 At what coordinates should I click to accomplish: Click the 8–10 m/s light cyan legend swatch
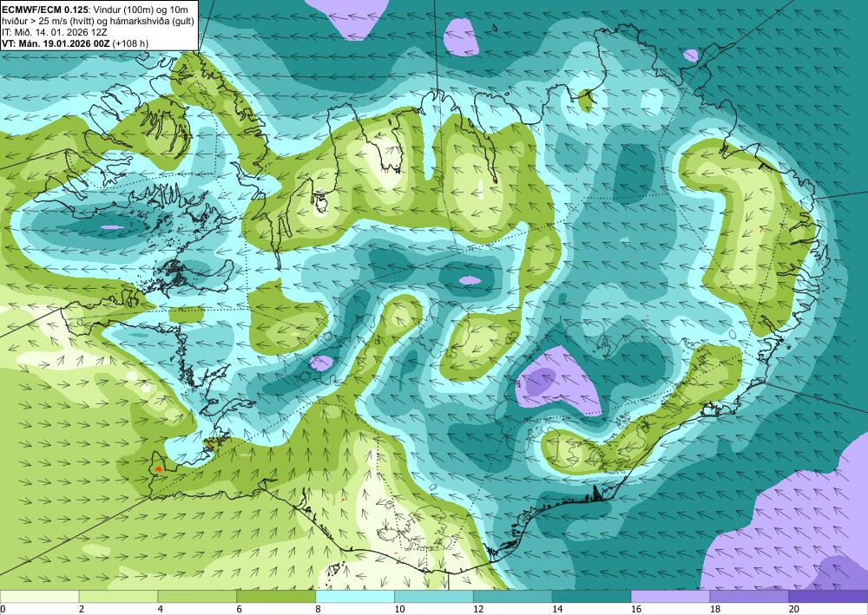pyautogui.click(x=355, y=596)
